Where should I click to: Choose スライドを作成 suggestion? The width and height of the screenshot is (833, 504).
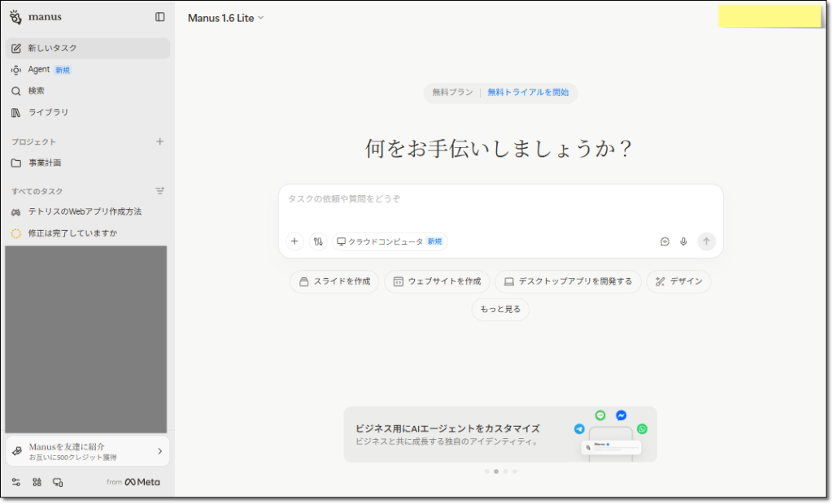tap(334, 281)
